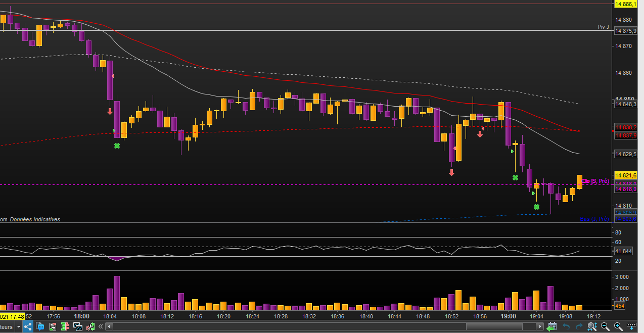
Task: Click the 19:00 time axis label
Action: (x=508, y=316)
